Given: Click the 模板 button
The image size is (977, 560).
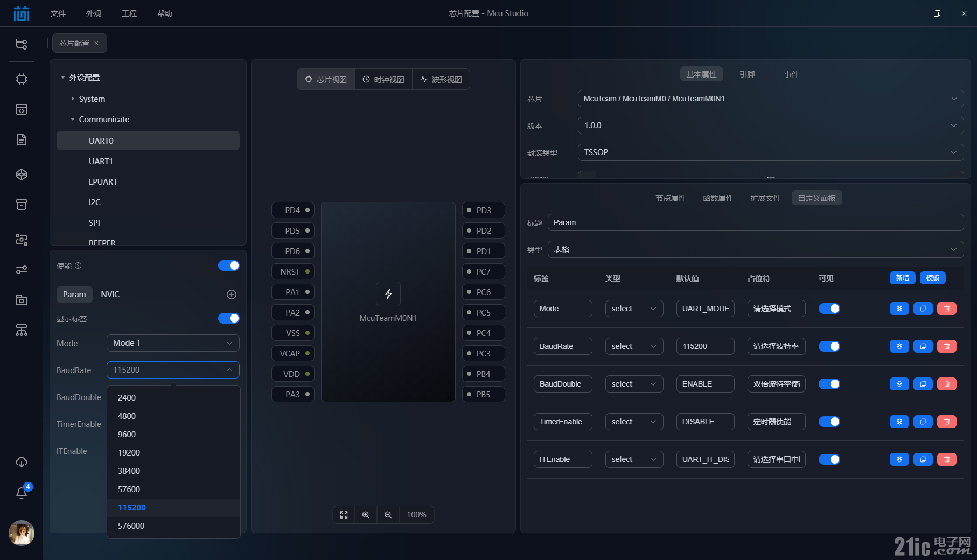Looking at the screenshot, I should pyautogui.click(x=932, y=278).
